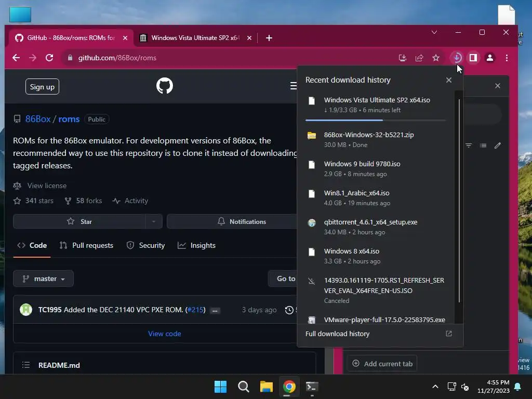Viewport: 532px width, 399px height.
Task: Open Terminal from taskbar
Action: pyautogui.click(x=312, y=387)
